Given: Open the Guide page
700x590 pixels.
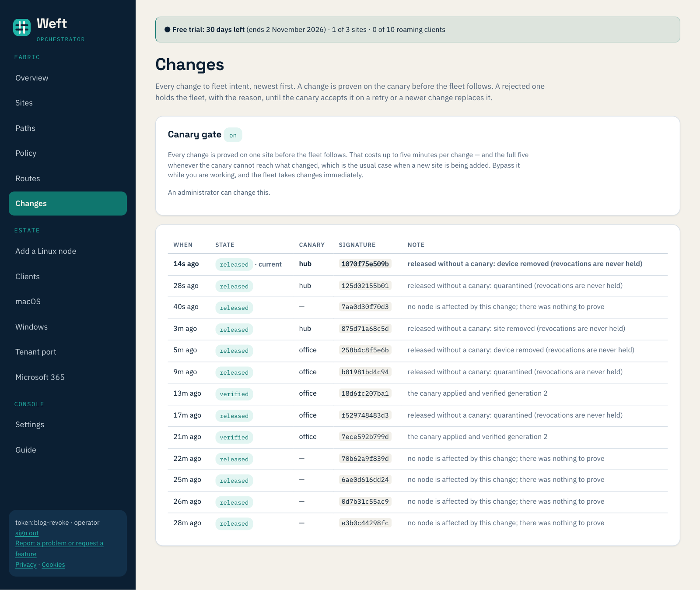Looking at the screenshot, I should tap(68, 450).
